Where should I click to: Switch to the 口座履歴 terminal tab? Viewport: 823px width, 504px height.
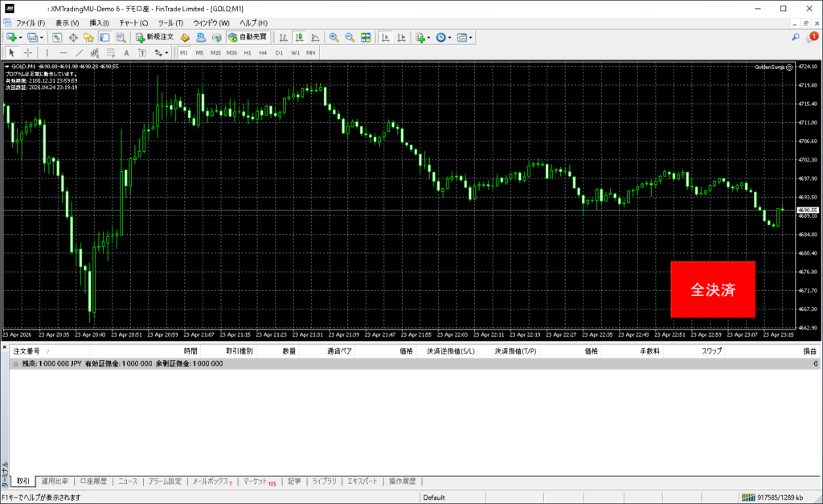click(x=93, y=481)
